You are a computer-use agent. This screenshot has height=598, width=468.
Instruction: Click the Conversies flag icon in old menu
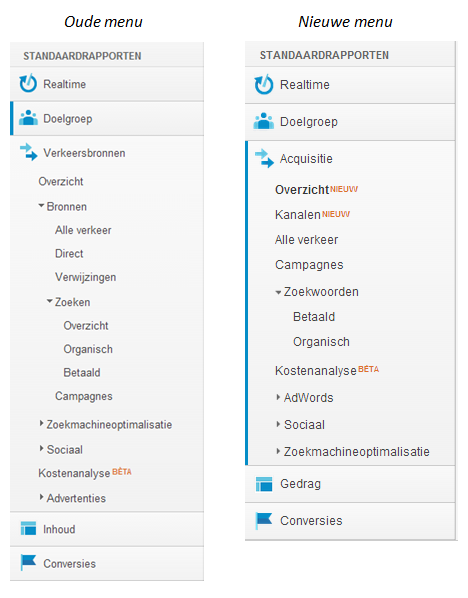click(x=28, y=562)
